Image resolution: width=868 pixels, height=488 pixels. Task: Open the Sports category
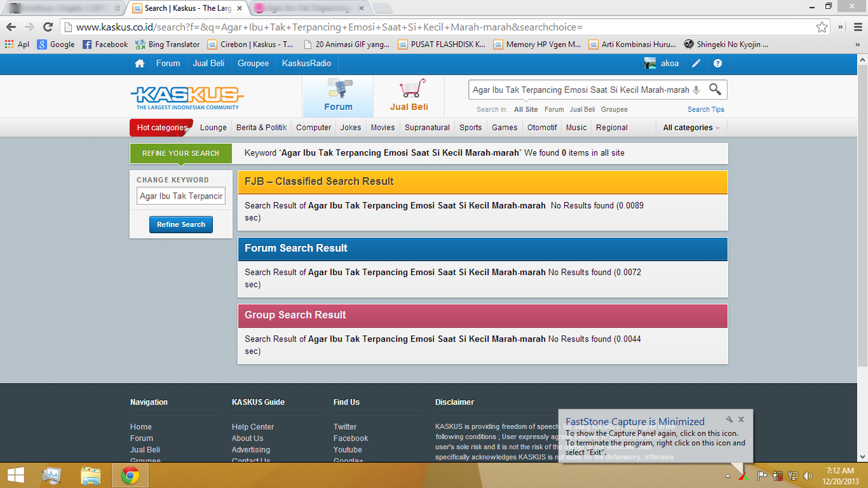(x=471, y=127)
